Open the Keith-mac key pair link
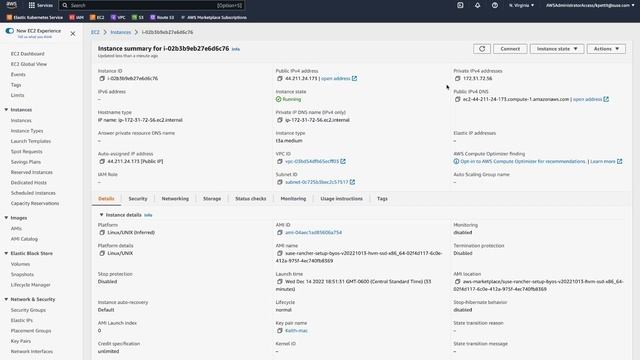Screen dimensions: 640x360 296,331
